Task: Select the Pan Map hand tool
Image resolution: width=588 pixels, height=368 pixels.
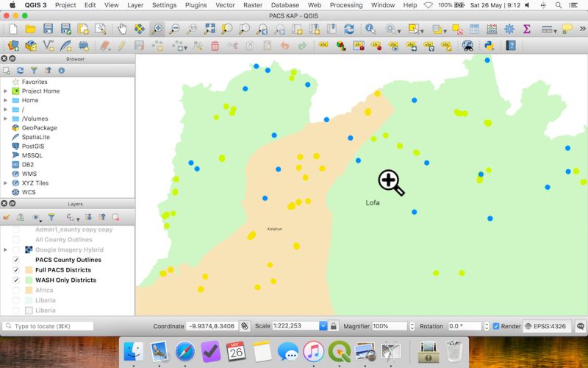Action: coord(122,29)
